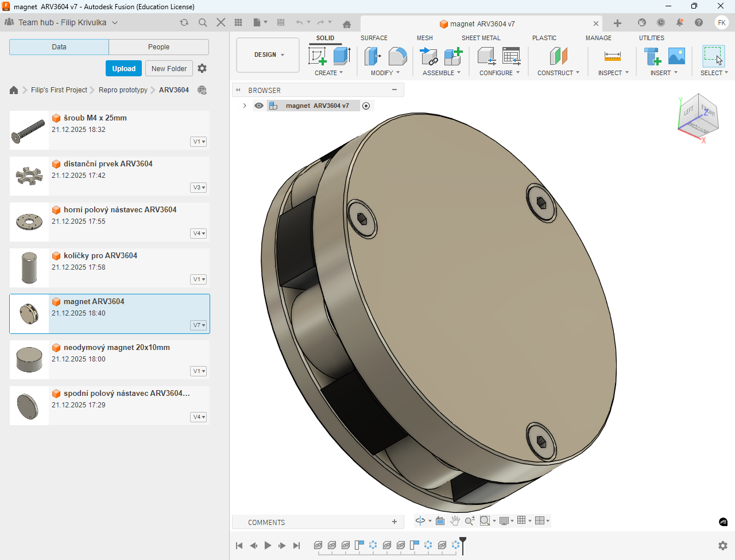Click the Upload button
This screenshot has width=735, height=560.
click(x=123, y=68)
